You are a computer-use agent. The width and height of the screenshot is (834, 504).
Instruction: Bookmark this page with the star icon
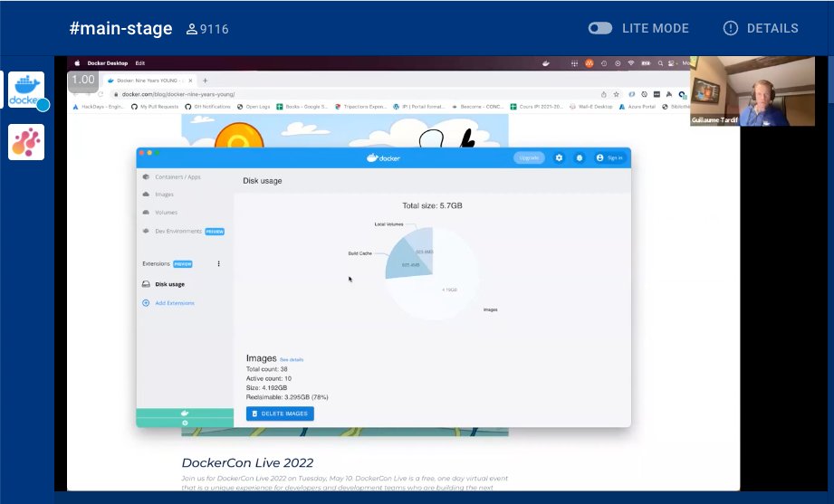coord(617,94)
